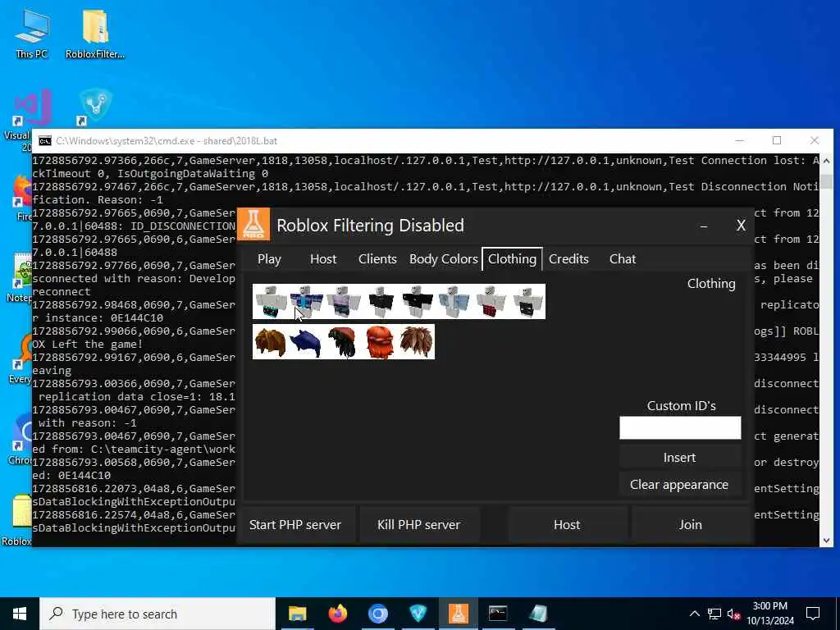Switch to the Chat tab
Viewport: 840px width, 630px height.
tap(623, 258)
